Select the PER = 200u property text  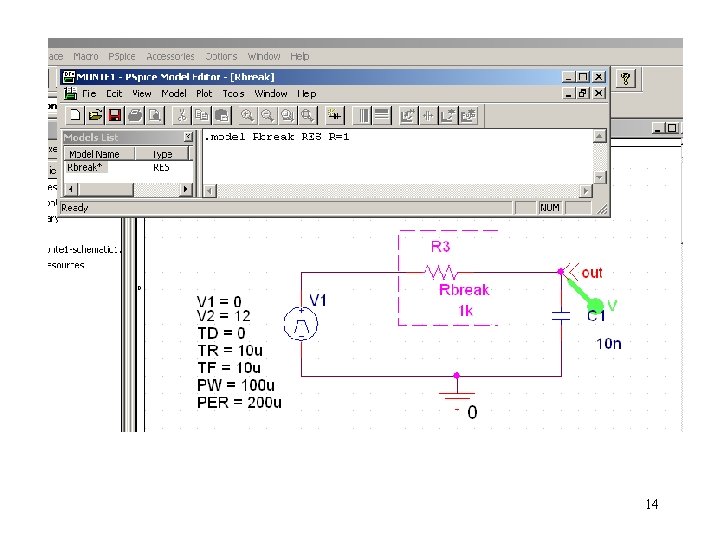click(x=239, y=403)
